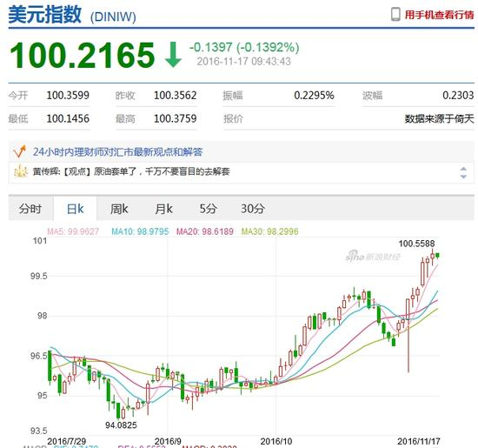Click the 101 y-axis label
The height and width of the screenshot is (448, 478).
click(x=40, y=241)
